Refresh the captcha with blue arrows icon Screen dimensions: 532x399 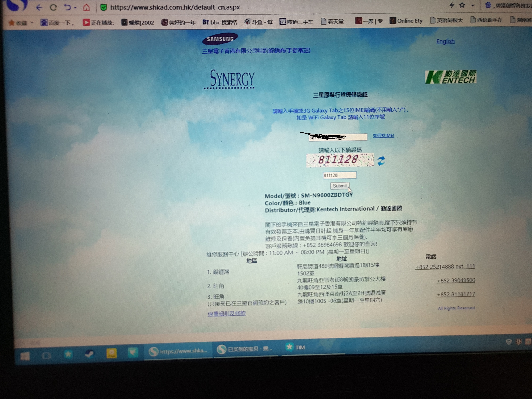coord(381,161)
